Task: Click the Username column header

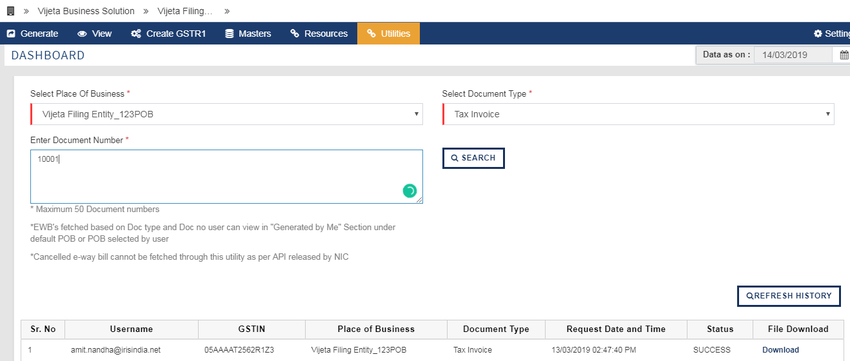Action: 131,329
